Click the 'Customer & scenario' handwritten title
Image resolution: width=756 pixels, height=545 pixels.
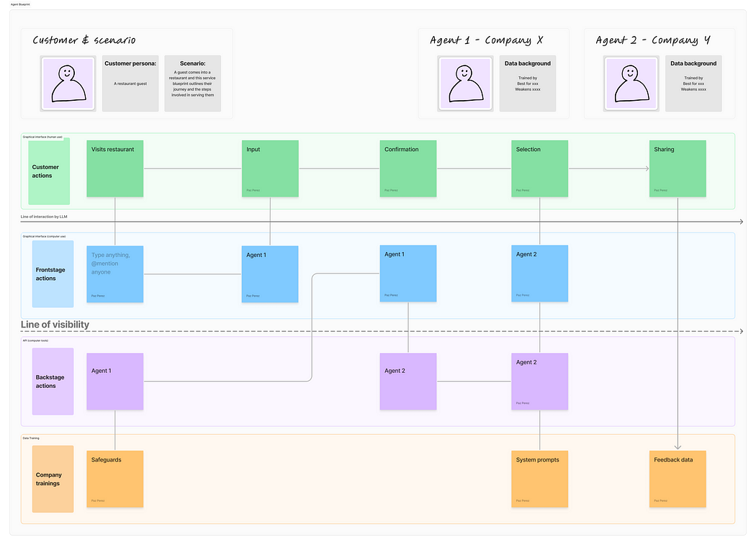[x=84, y=40]
